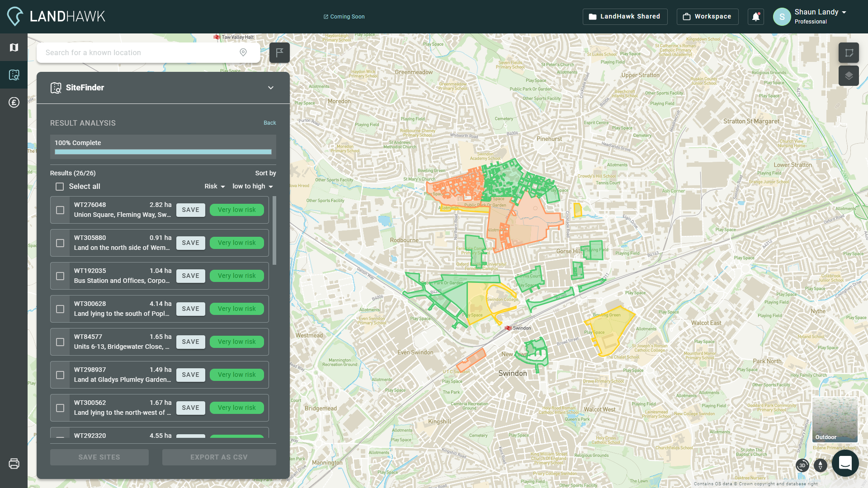Click Very low risk badge for WT276048
Viewport: 868px width, 488px height.
(x=237, y=210)
